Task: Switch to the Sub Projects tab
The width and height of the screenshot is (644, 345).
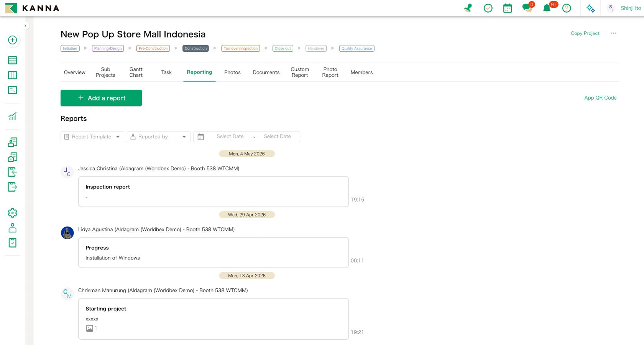Action: click(x=105, y=72)
